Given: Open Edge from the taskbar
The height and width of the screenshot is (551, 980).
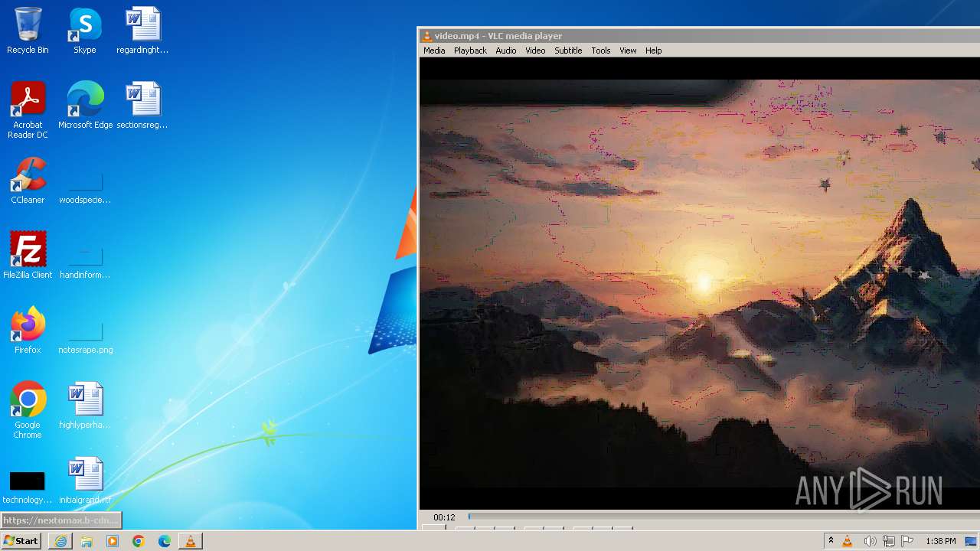Looking at the screenshot, I should point(165,541).
